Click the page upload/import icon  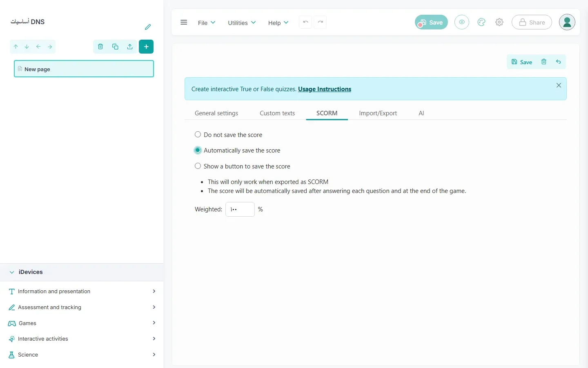[130, 47]
